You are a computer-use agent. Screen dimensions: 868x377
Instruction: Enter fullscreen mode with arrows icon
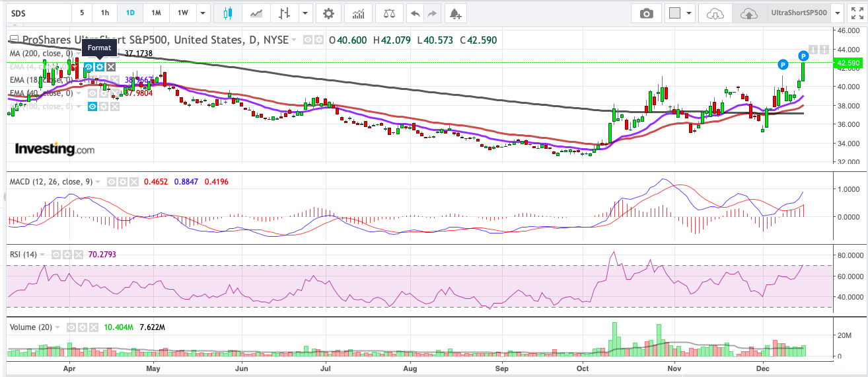[857, 13]
